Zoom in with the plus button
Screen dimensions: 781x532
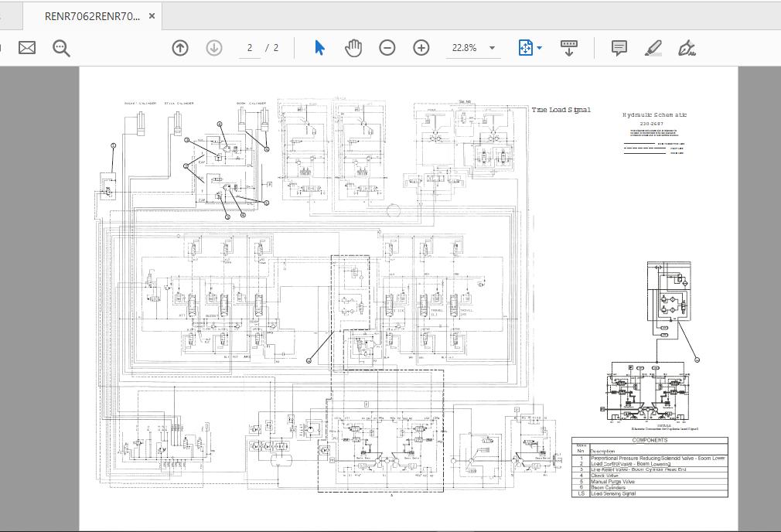coord(421,48)
